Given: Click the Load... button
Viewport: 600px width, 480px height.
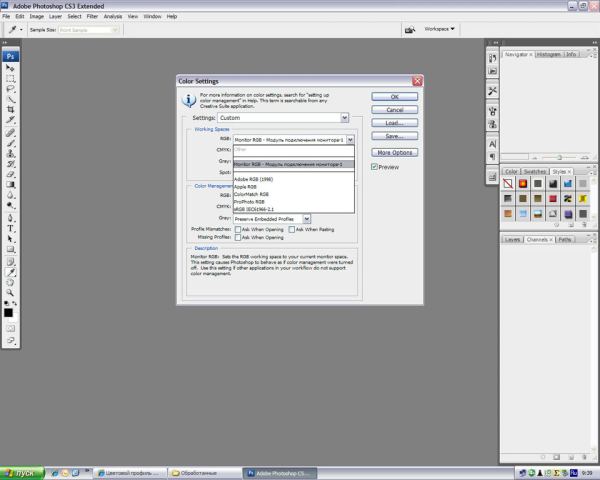Looking at the screenshot, I should (395, 123).
